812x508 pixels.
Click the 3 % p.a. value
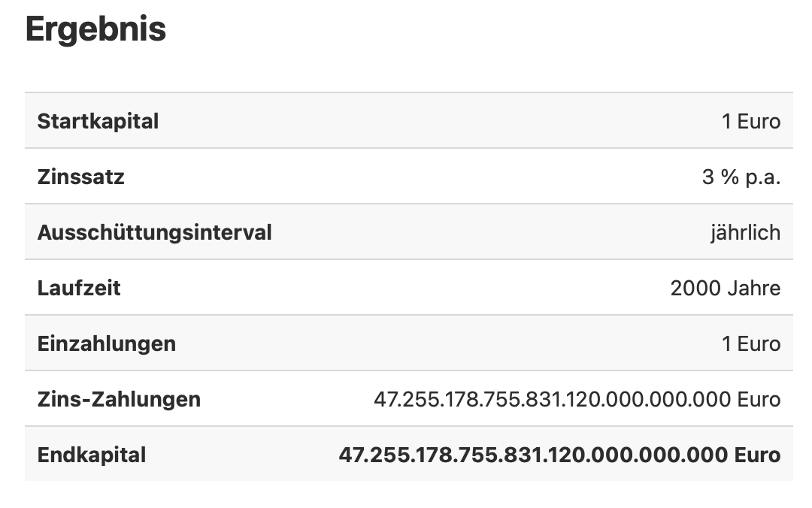(x=741, y=177)
